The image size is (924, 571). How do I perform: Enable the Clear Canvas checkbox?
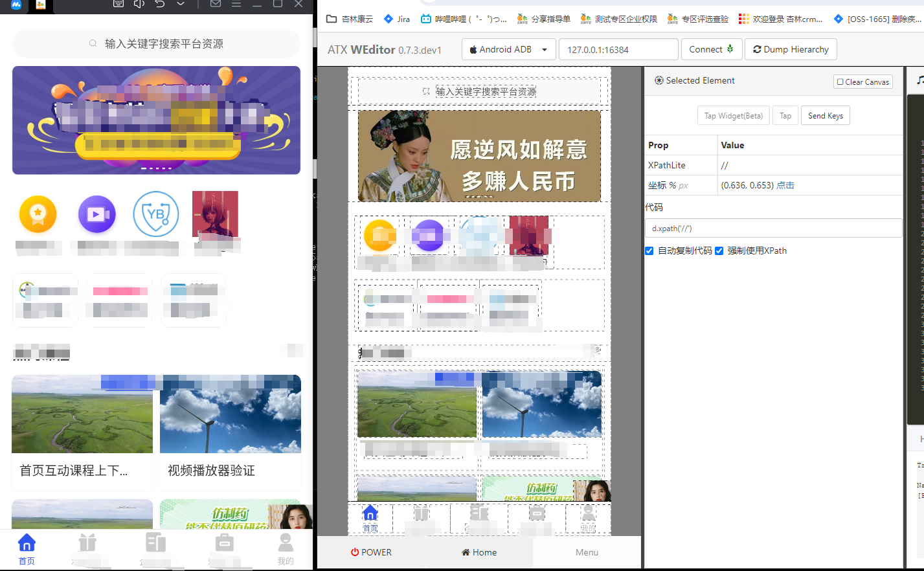point(839,81)
